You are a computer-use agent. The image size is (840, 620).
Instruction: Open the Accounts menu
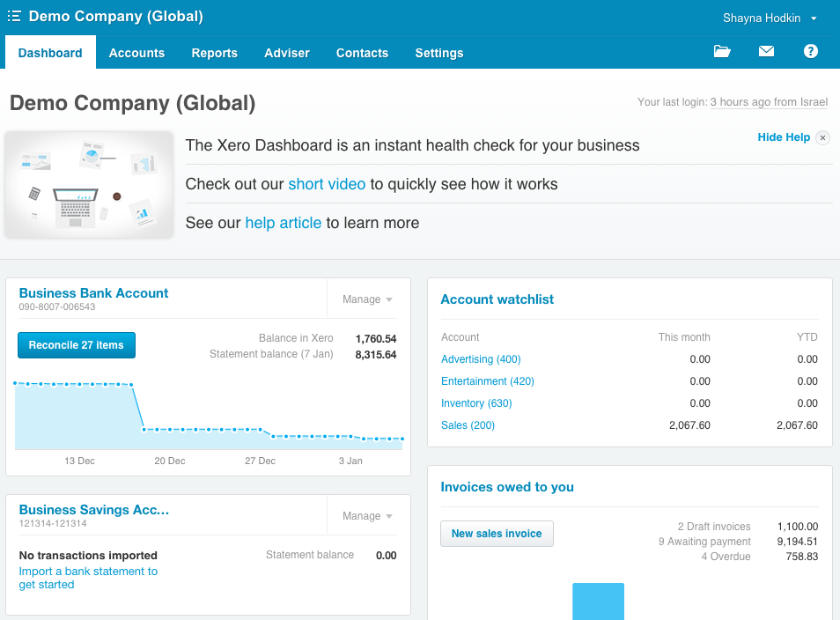pyautogui.click(x=136, y=53)
